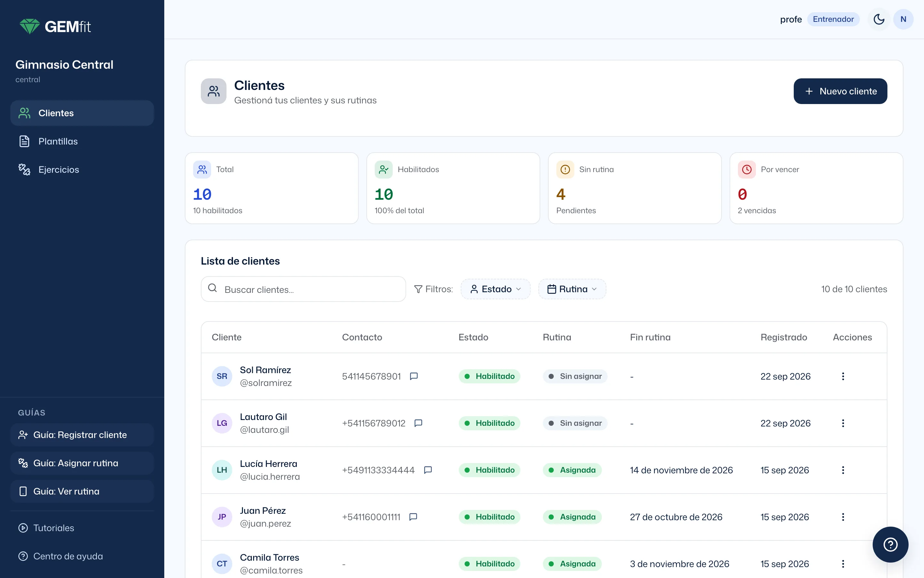Open Tutoriales in the sidebar
Screen dimensions: 924x578
click(x=82, y=528)
